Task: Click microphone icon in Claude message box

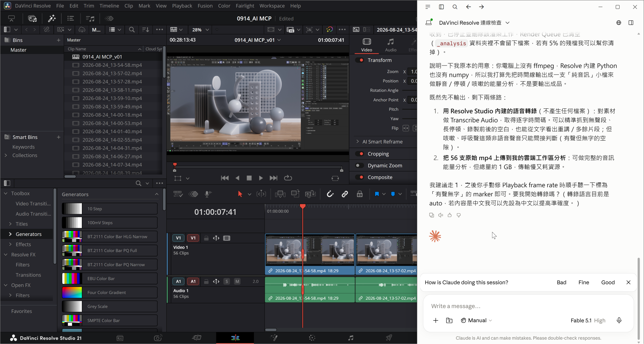Action: click(619, 320)
